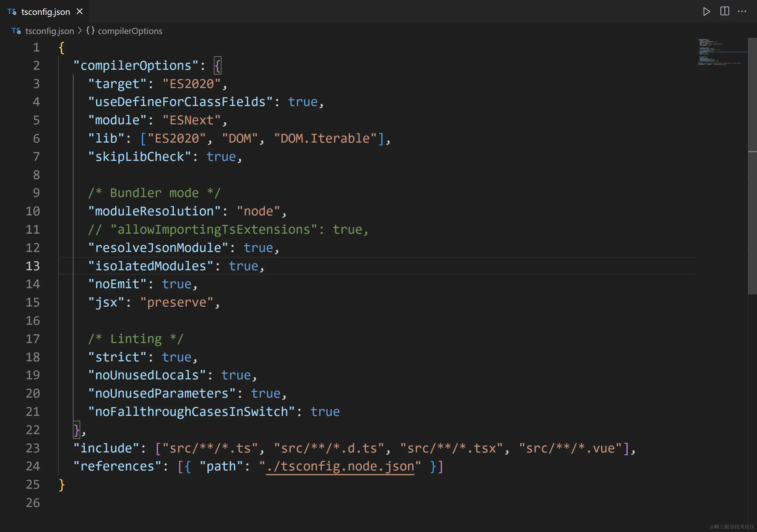Click line number 2 in gutter
Image resolution: width=757 pixels, height=532 pixels.
coord(36,66)
